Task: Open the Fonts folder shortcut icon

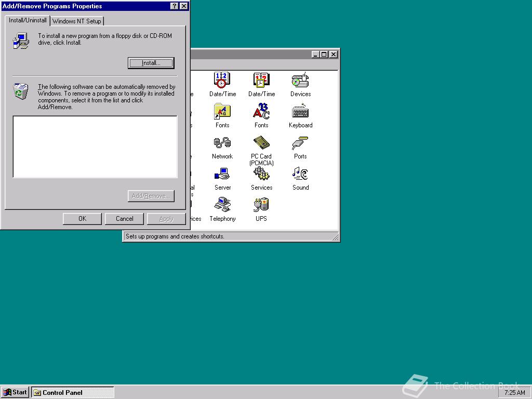Action: 222,111
